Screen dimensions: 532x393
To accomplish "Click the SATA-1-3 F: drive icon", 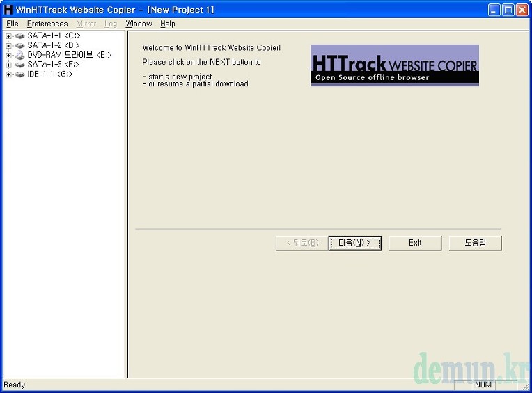I will tap(19, 65).
